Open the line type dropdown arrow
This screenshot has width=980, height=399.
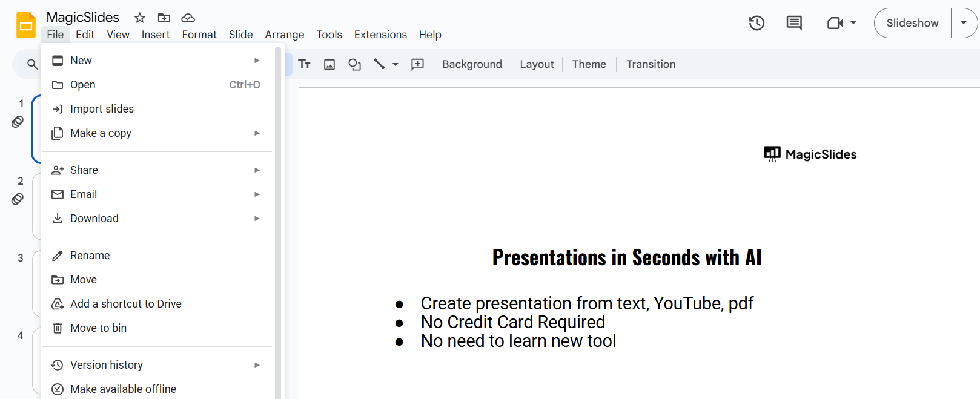pos(396,64)
